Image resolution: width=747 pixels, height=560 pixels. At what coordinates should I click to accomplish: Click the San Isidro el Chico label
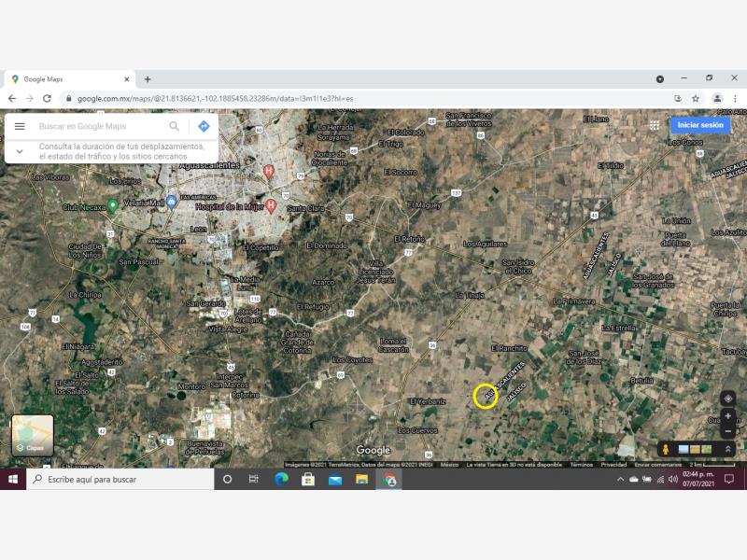(x=518, y=267)
